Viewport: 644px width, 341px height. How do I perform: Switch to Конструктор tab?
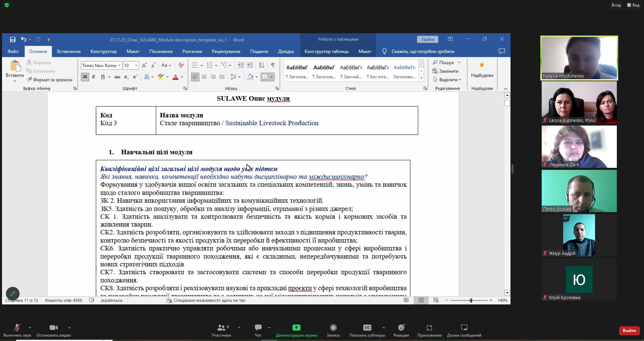click(x=104, y=51)
